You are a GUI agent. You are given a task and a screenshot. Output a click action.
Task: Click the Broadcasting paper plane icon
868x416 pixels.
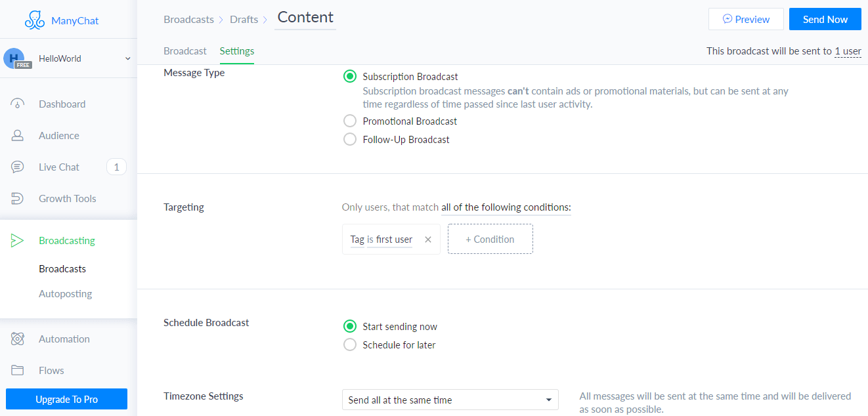pos(18,240)
